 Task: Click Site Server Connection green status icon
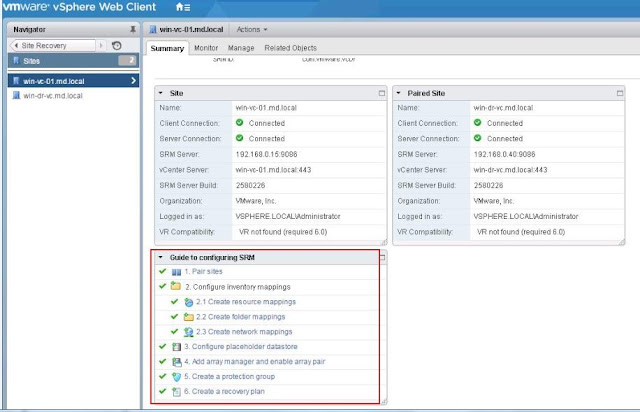coord(240,138)
